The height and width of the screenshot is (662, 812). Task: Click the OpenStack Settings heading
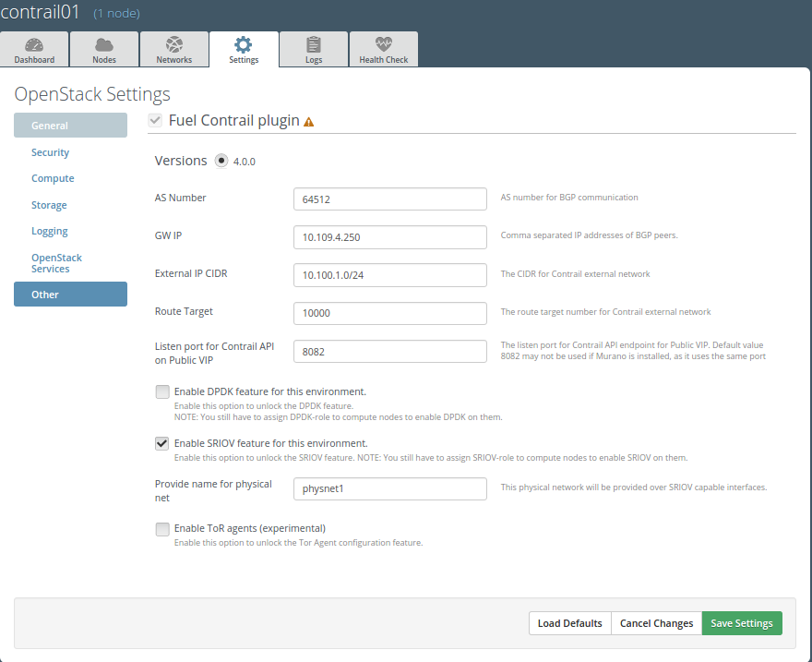click(92, 94)
